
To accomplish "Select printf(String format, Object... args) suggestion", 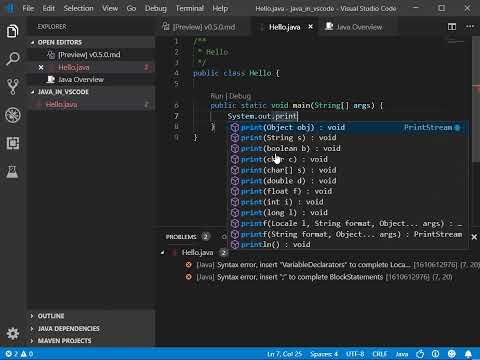I will coord(347,234).
